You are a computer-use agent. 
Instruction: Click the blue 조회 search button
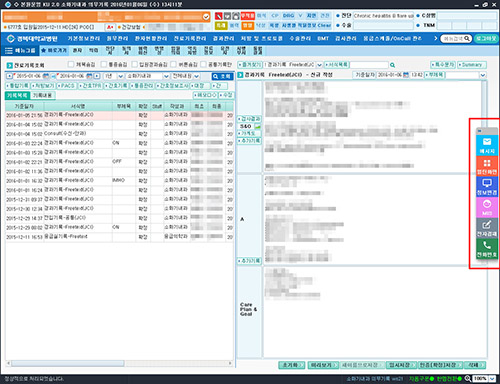[x=222, y=76]
